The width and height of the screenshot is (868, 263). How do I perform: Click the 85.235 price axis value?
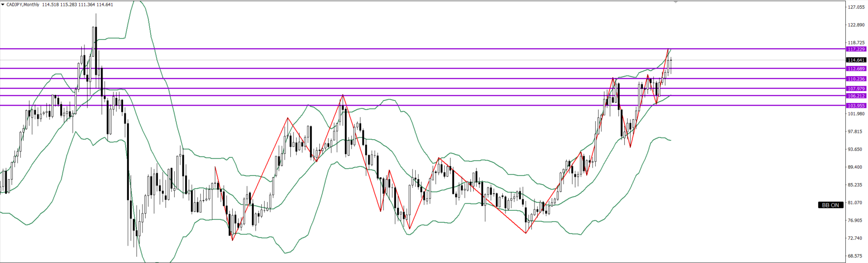pyautogui.click(x=856, y=185)
